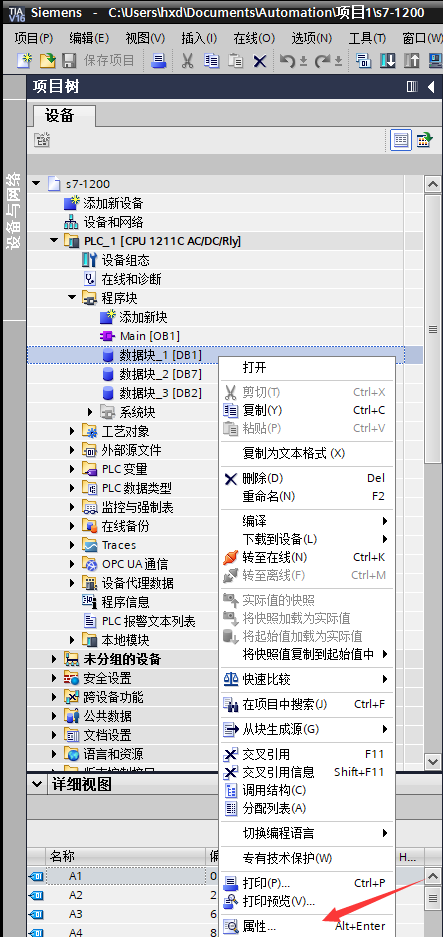
Task: Open 编译 submenu in context menu
Action: tap(307, 521)
